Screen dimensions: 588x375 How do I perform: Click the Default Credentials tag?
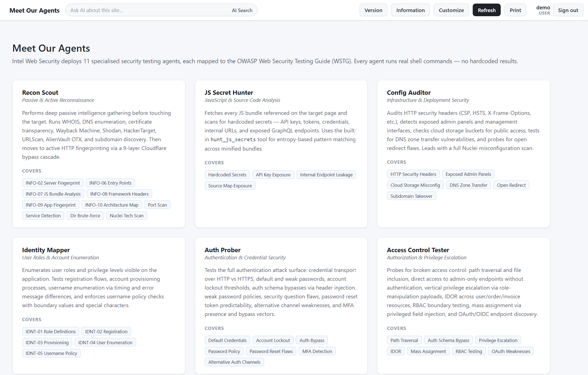227,340
